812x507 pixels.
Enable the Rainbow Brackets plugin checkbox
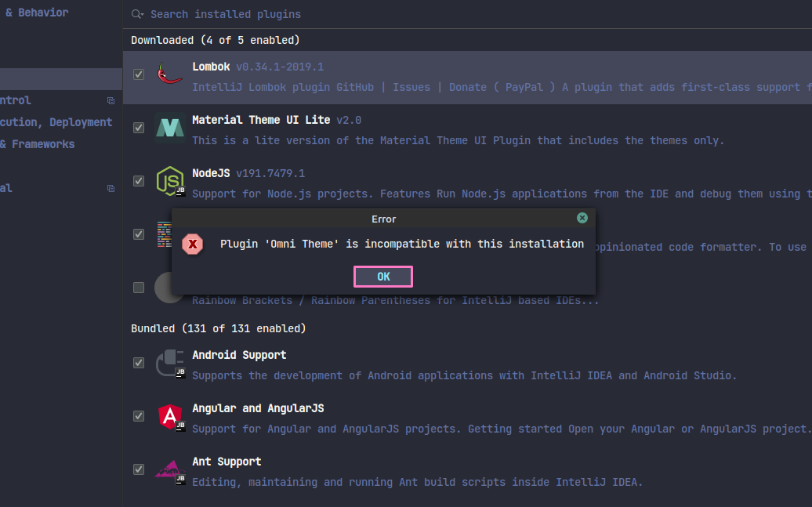138,288
